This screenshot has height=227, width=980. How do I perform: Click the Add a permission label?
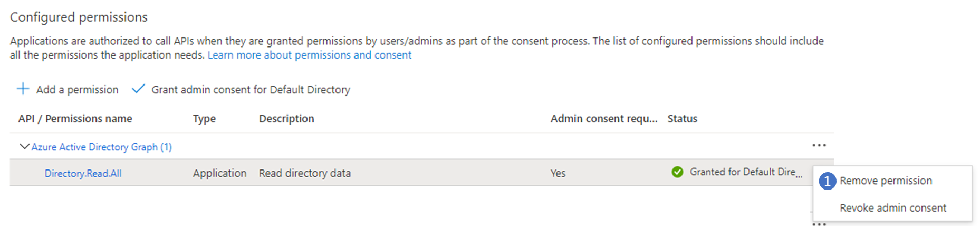pos(77,90)
